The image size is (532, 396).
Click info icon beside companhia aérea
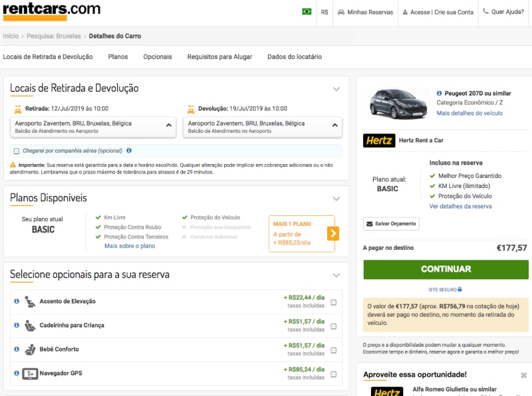(129, 151)
